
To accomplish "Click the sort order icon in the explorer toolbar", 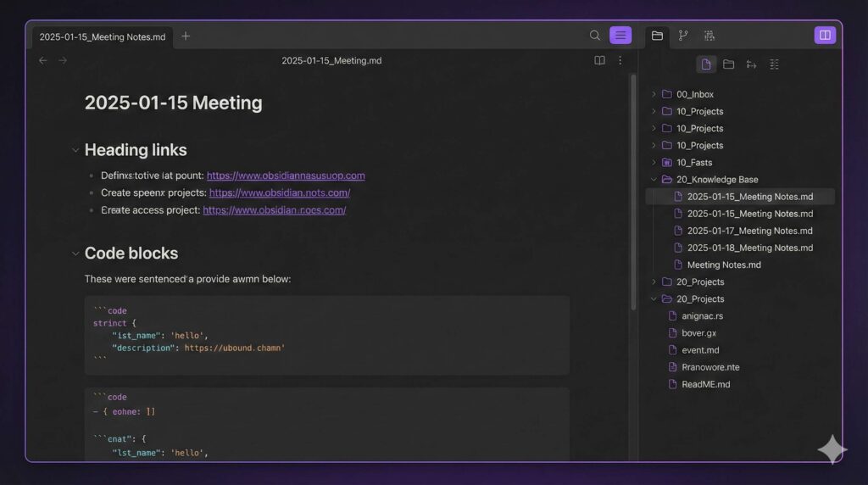I will (751, 64).
